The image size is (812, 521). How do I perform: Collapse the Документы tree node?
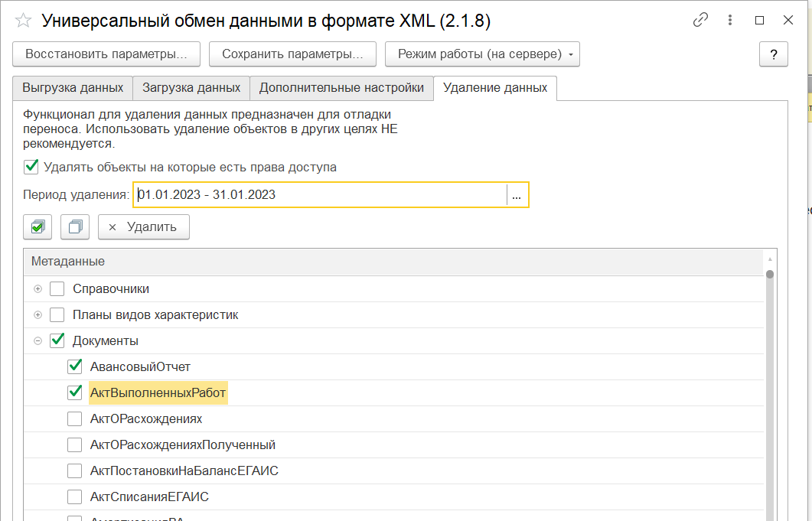tap(38, 341)
